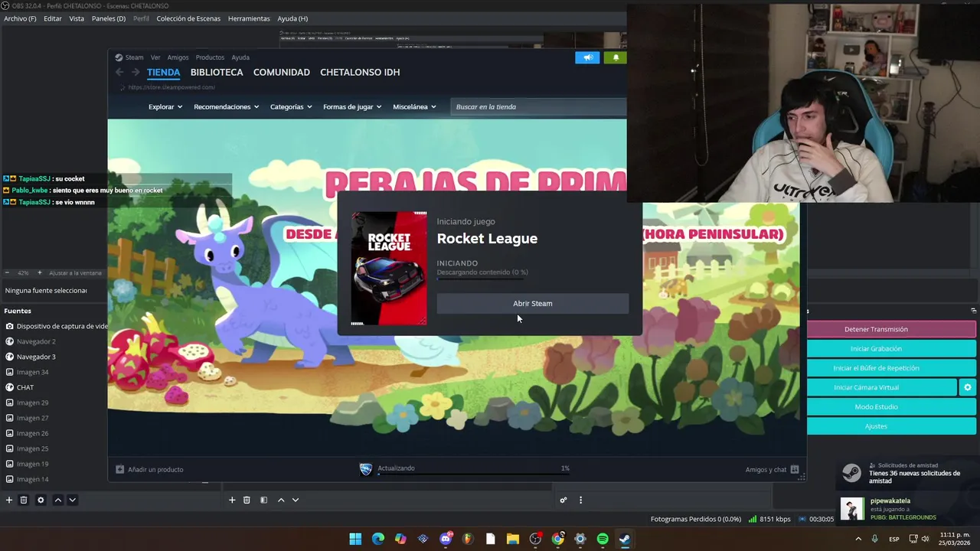
Task: Open virtual camera settings gear
Action: 968,387
